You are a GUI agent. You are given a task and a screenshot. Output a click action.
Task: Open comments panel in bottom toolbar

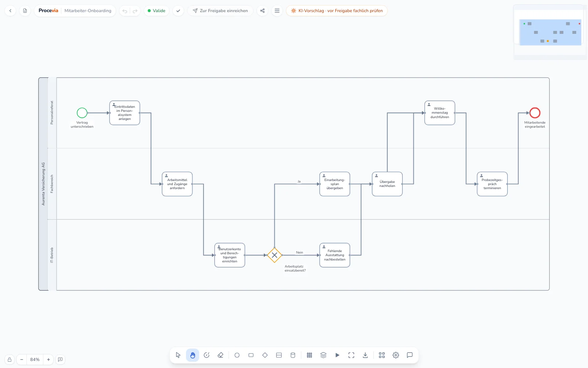[x=410, y=355]
